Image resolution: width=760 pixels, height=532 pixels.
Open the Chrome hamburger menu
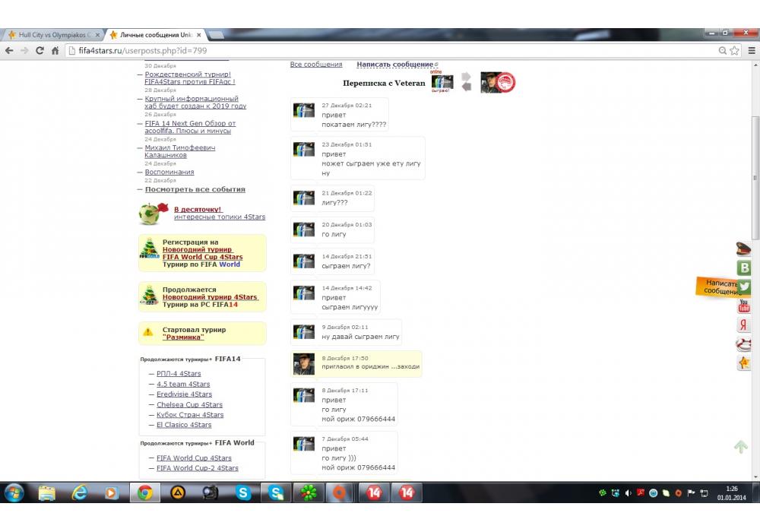[x=751, y=51]
